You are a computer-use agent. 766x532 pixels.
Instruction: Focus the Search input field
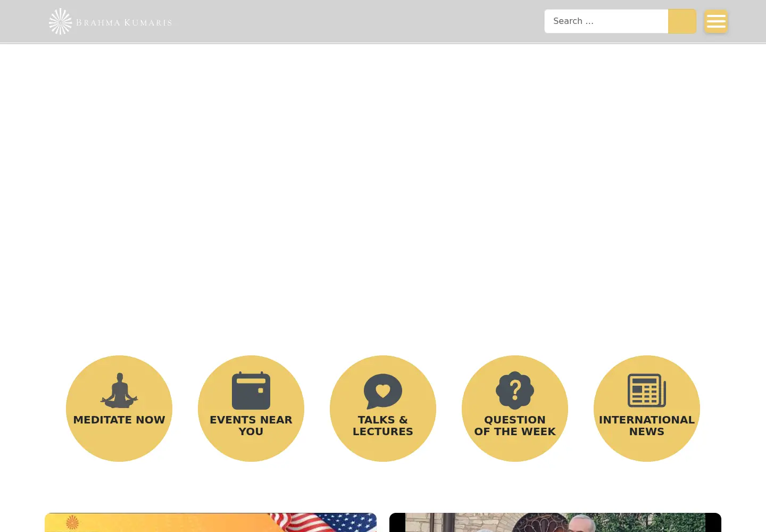(606, 21)
